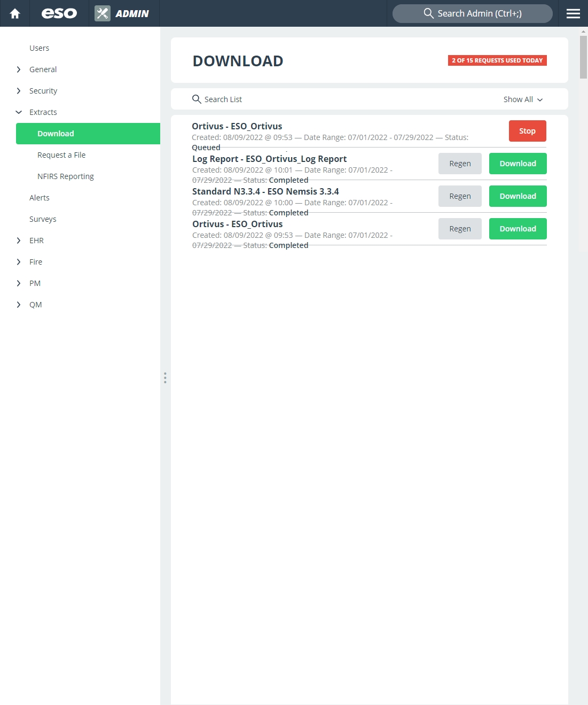588x705 pixels.
Task: Click the Fire label in sidebar
Action: pyautogui.click(x=36, y=262)
